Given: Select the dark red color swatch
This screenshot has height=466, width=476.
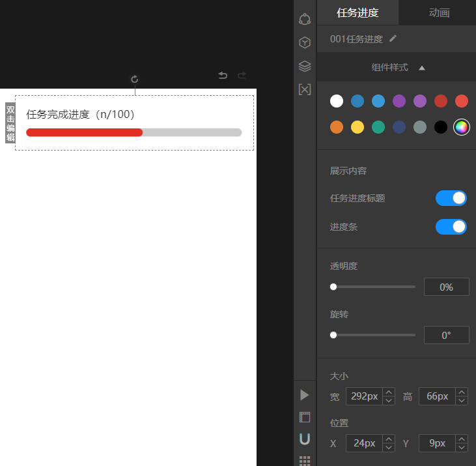Looking at the screenshot, I should coord(440,101).
